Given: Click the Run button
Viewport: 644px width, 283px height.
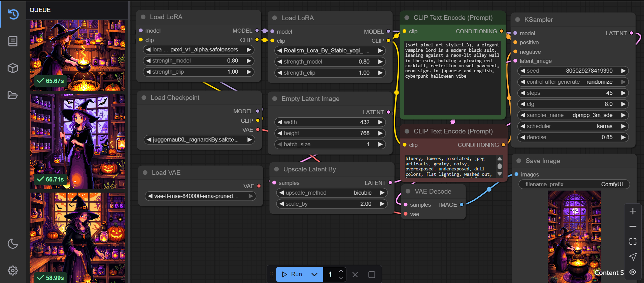Looking at the screenshot, I should 292,275.
